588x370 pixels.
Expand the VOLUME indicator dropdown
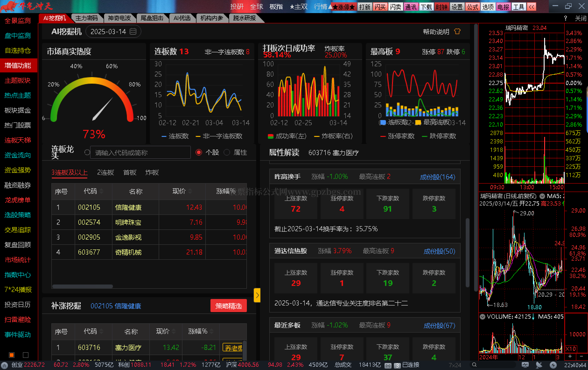coord(483,317)
